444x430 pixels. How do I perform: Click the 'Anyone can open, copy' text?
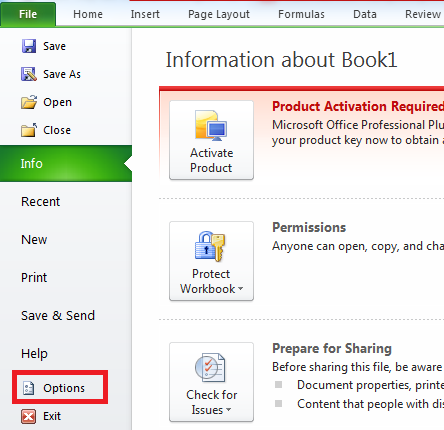(358, 246)
